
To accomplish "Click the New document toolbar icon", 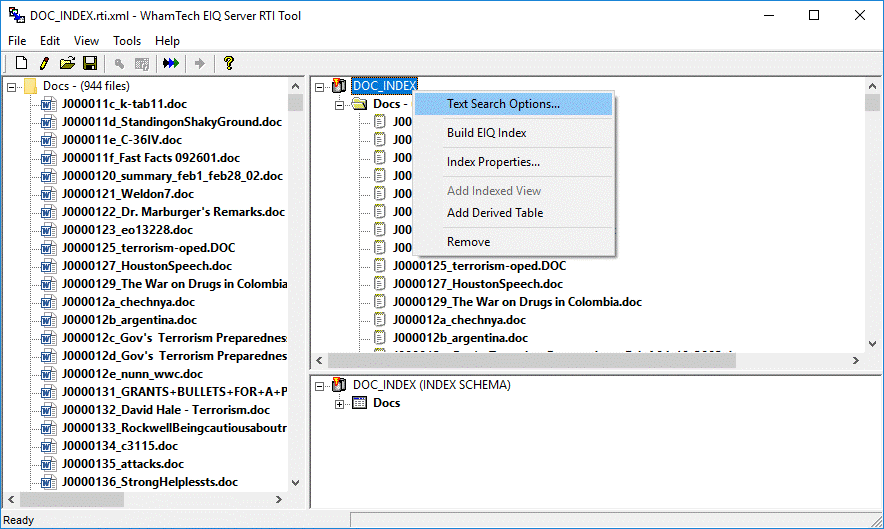I will click(21, 63).
